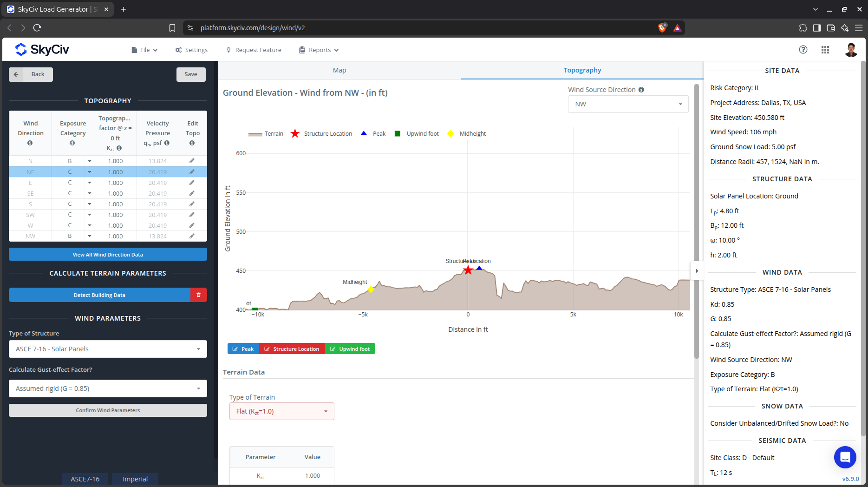Click View All Wind Direction Data button
This screenshot has width=868, height=487.
pyautogui.click(x=108, y=254)
